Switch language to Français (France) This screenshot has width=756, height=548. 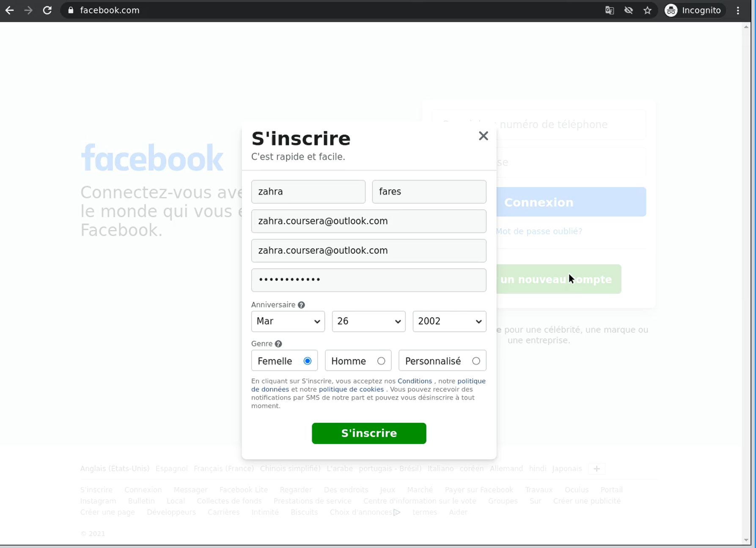click(x=224, y=469)
